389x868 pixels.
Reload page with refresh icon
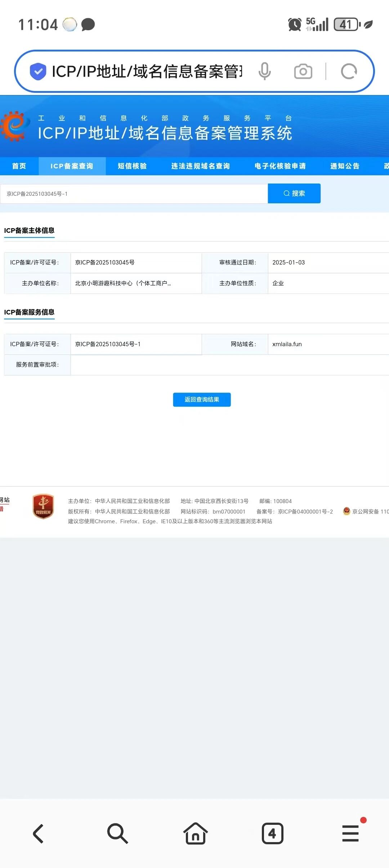(349, 71)
